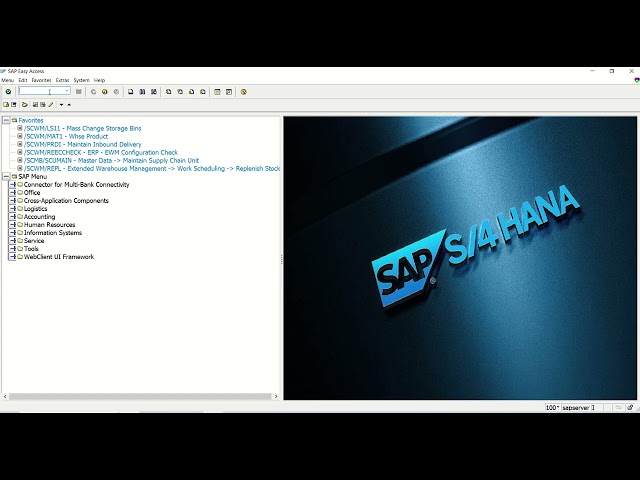Click the Next Page icon
The image size is (640, 480).
coord(191,92)
